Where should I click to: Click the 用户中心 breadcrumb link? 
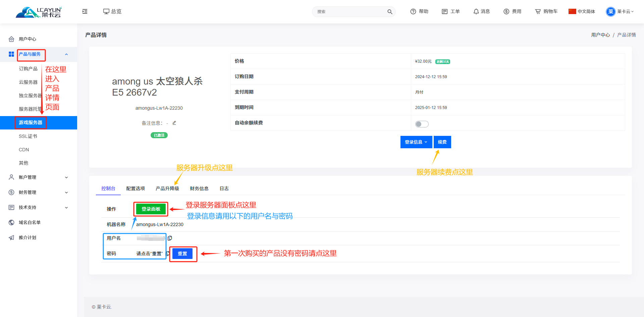coord(600,35)
